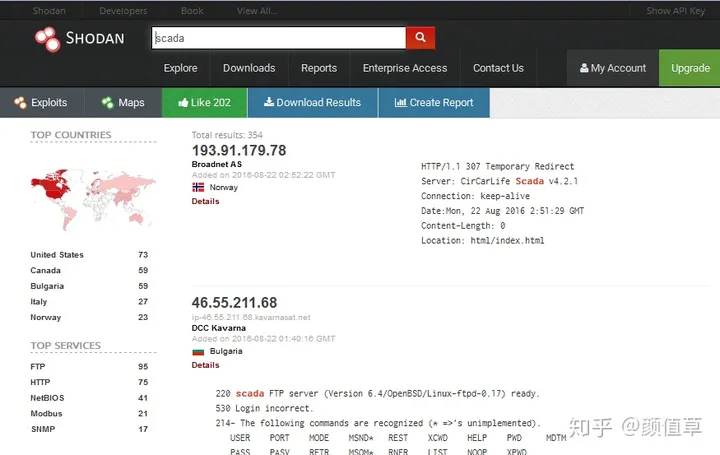The height and width of the screenshot is (455, 720).
Task: Click DCC Kavarna organization name
Action: pos(219,328)
